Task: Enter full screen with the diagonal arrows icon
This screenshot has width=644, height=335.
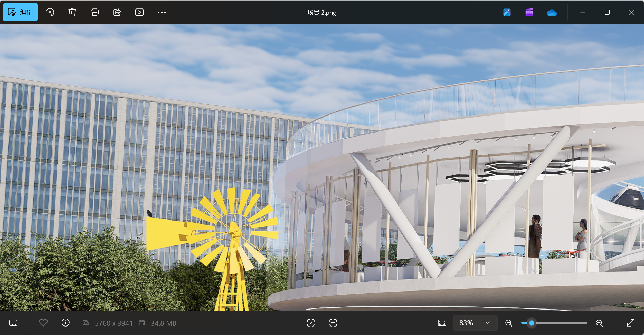Action: [631, 323]
